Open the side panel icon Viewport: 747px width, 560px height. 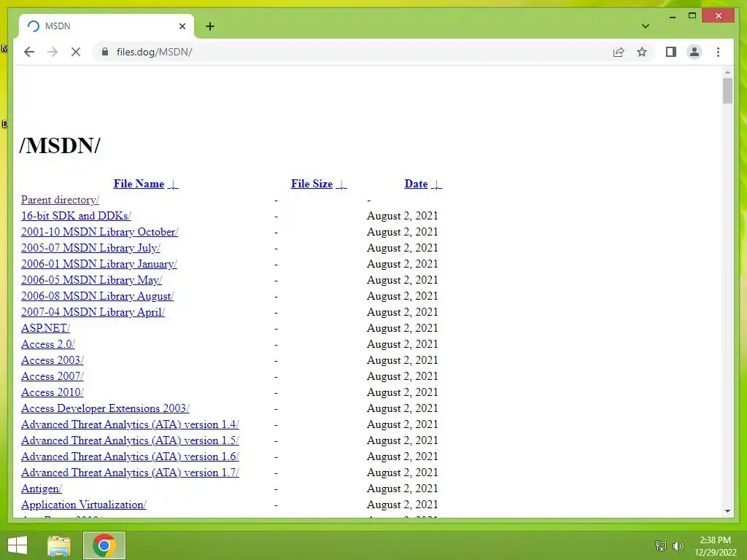(x=671, y=52)
